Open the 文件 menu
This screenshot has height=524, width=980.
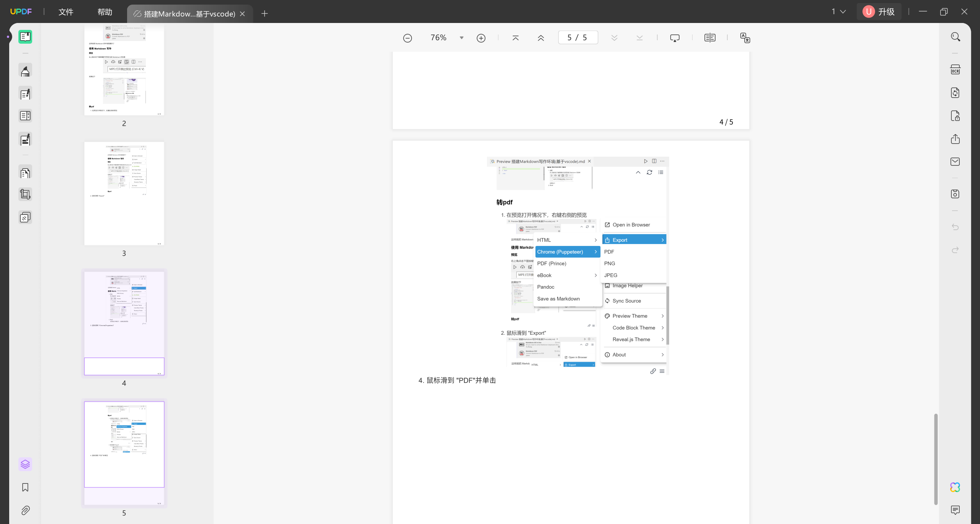click(x=66, y=12)
